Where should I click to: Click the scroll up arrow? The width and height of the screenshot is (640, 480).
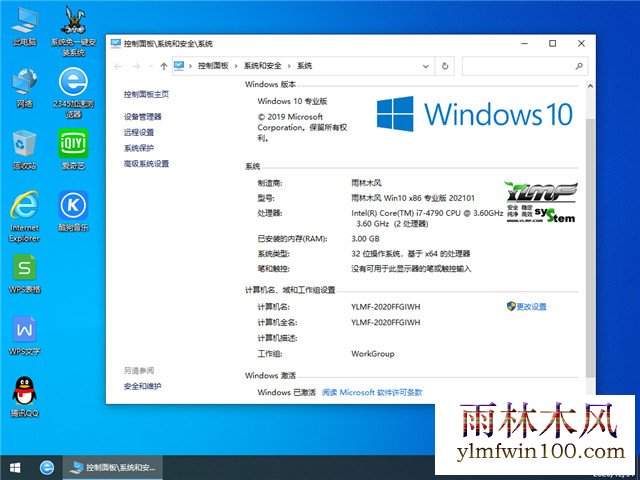pyautogui.click(x=590, y=86)
